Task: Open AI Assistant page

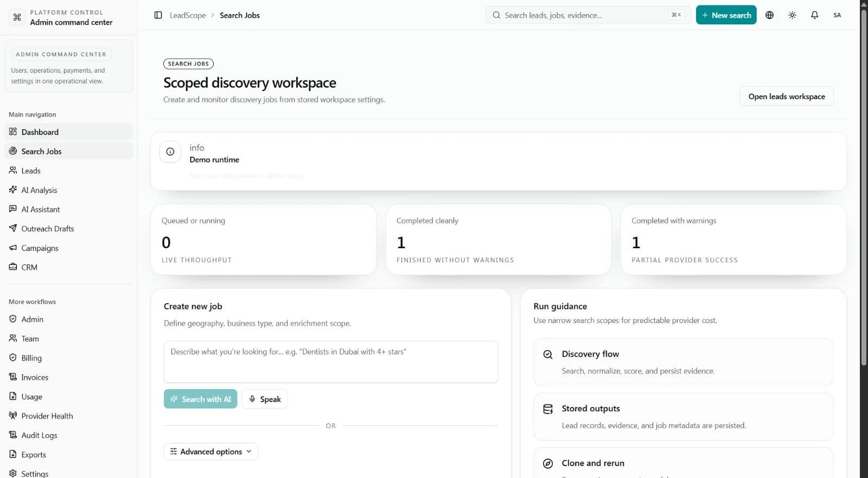Action: pos(68,209)
